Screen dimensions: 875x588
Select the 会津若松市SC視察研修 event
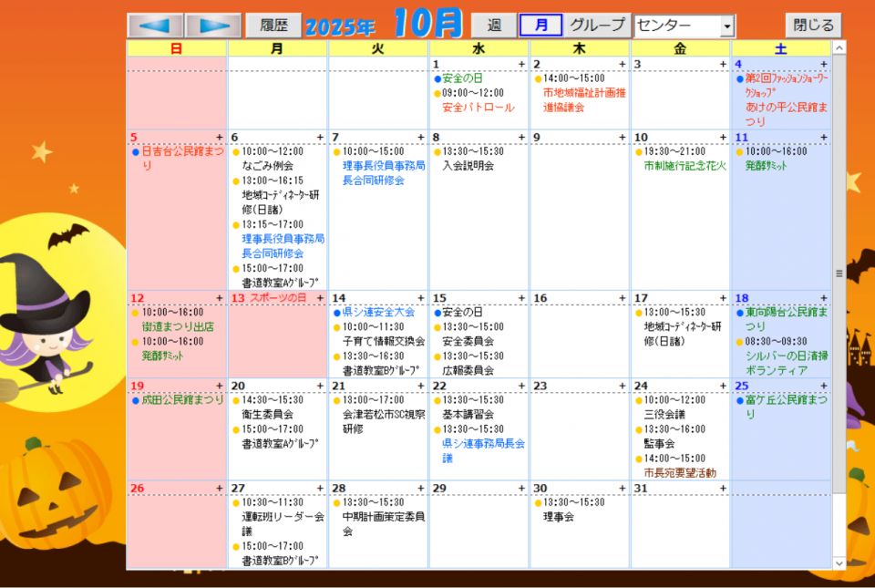point(376,421)
